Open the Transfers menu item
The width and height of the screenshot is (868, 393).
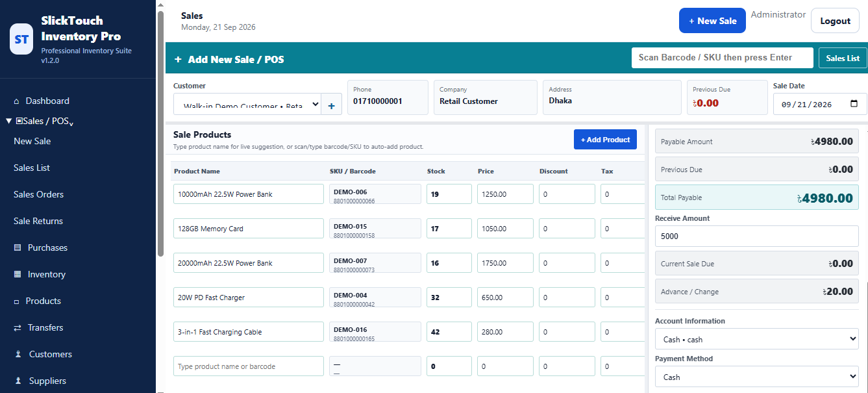pos(45,328)
